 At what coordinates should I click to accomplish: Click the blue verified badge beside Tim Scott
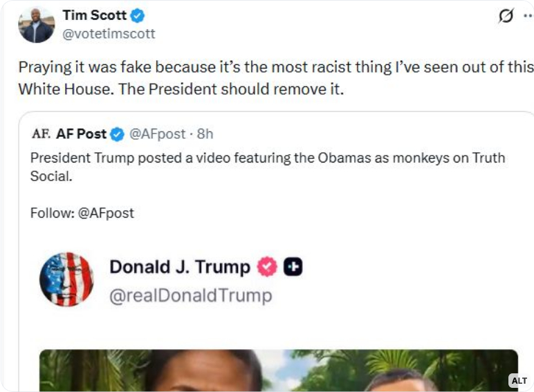point(138,15)
